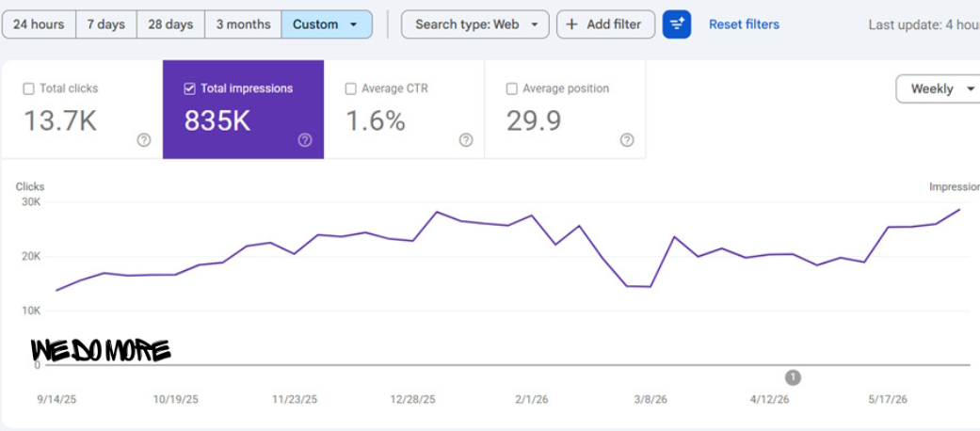Click the Reset filters link
Screen dimensions: 980x431
tap(744, 24)
